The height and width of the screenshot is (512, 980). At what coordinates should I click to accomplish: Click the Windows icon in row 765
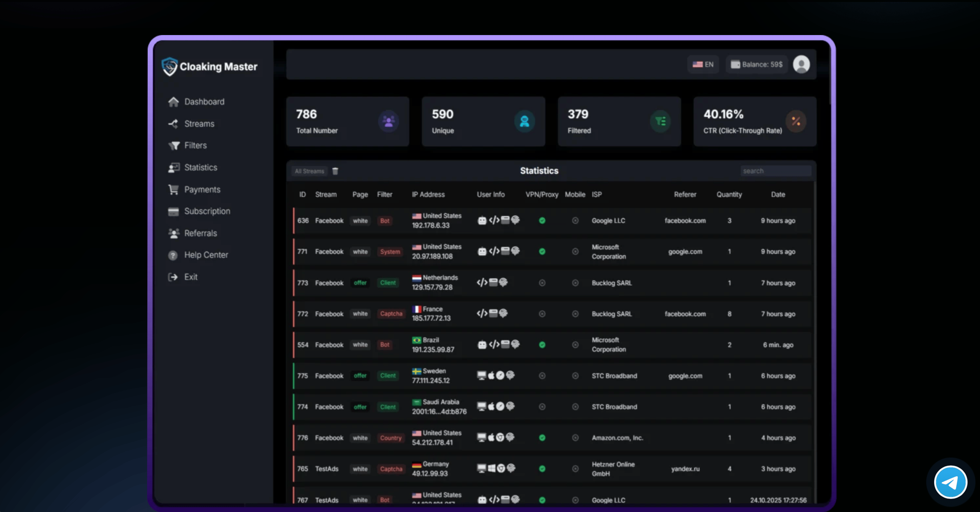click(x=492, y=468)
